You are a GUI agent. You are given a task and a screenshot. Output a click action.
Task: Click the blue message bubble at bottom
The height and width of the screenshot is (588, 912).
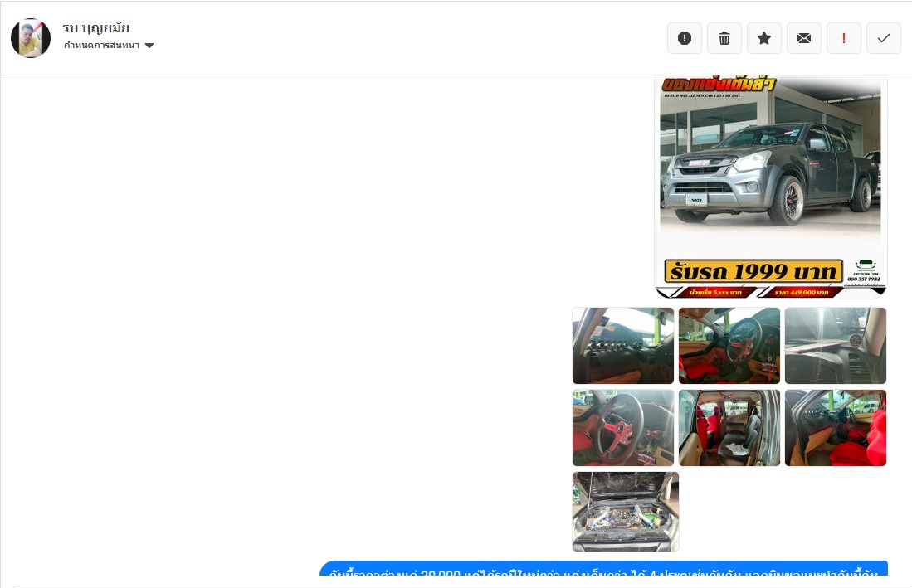pos(604,569)
